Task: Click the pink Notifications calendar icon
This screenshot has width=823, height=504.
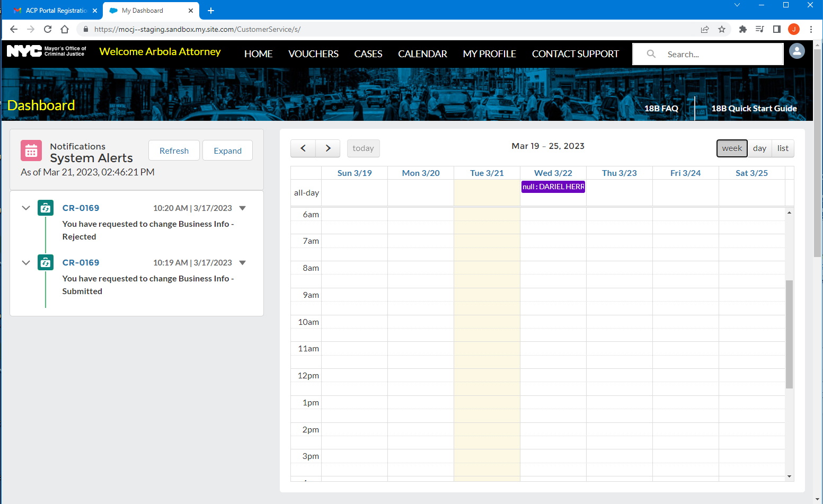Action: pyautogui.click(x=31, y=151)
